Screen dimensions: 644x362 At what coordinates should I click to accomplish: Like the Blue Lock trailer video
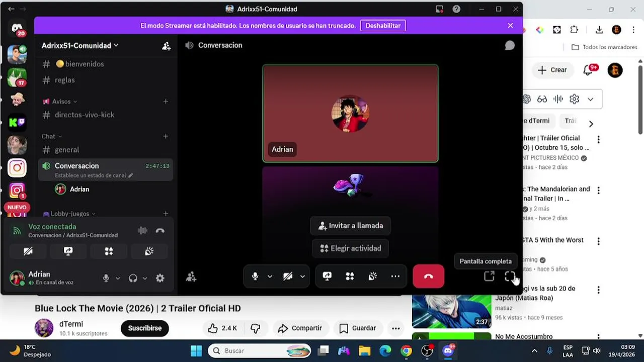[x=222, y=328]
